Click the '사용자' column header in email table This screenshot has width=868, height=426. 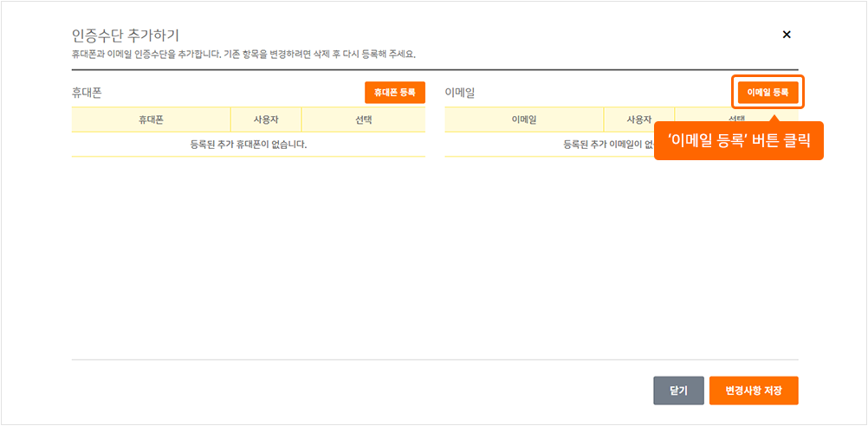pos(639,119)
